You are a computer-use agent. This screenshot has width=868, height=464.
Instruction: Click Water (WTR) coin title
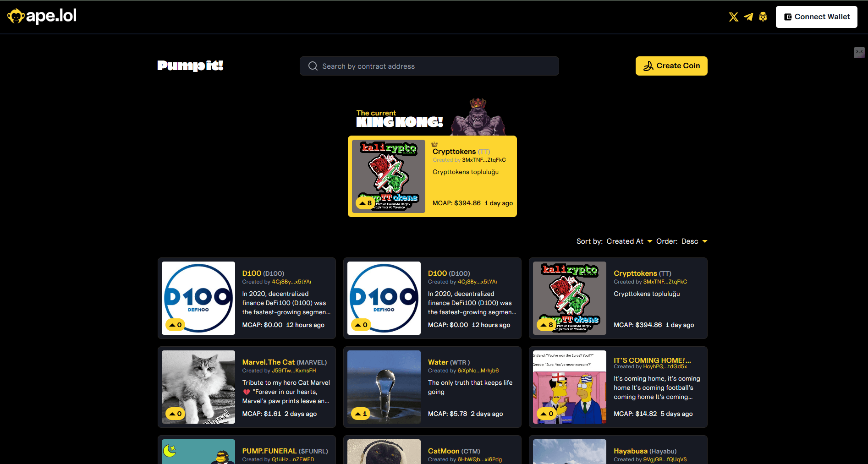[449, 362]
